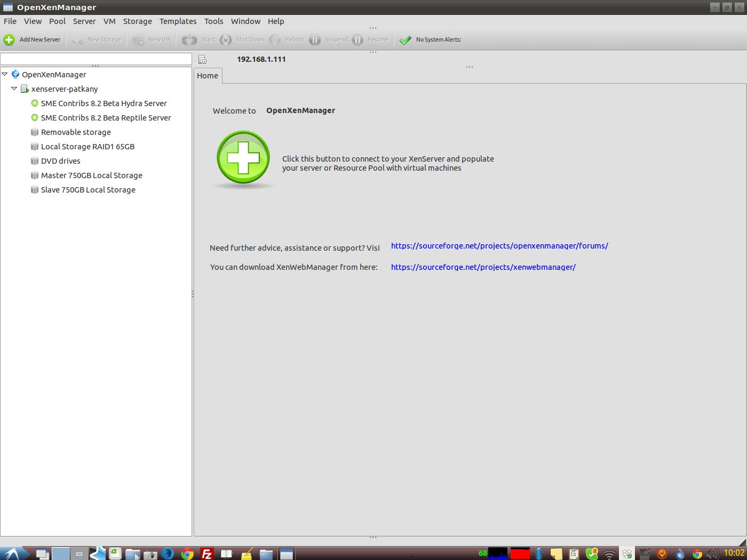Click the Resume toolbar icon
The width and height of the screenshot is (747, 560).
coord(357,40)
